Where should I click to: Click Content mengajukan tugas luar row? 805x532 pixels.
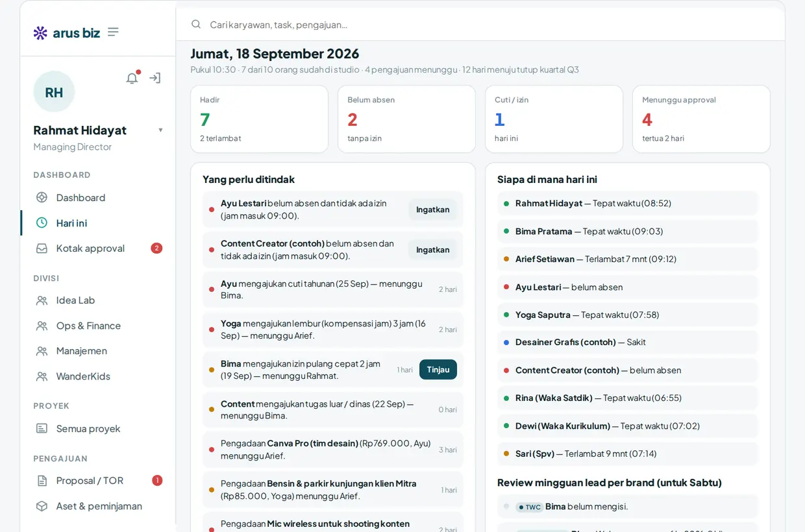pyautogui.click(x=333, y=409)
